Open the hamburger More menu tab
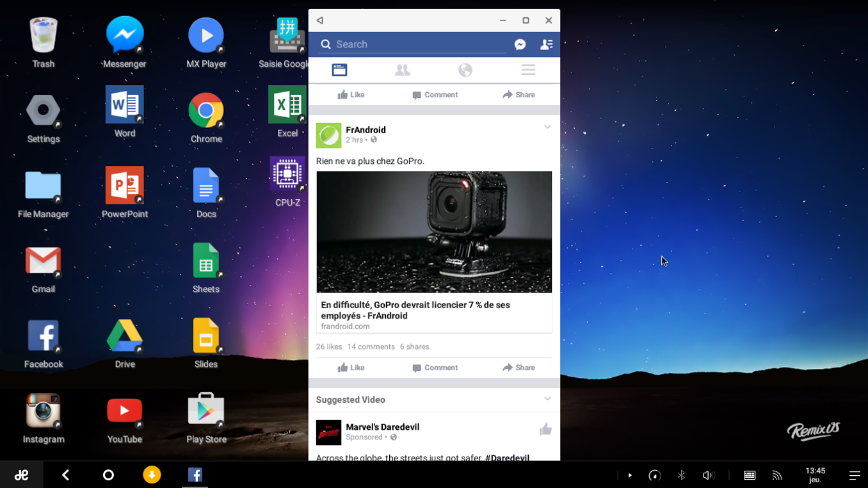This screenshot has height=488, width=868. click(528, 70)
